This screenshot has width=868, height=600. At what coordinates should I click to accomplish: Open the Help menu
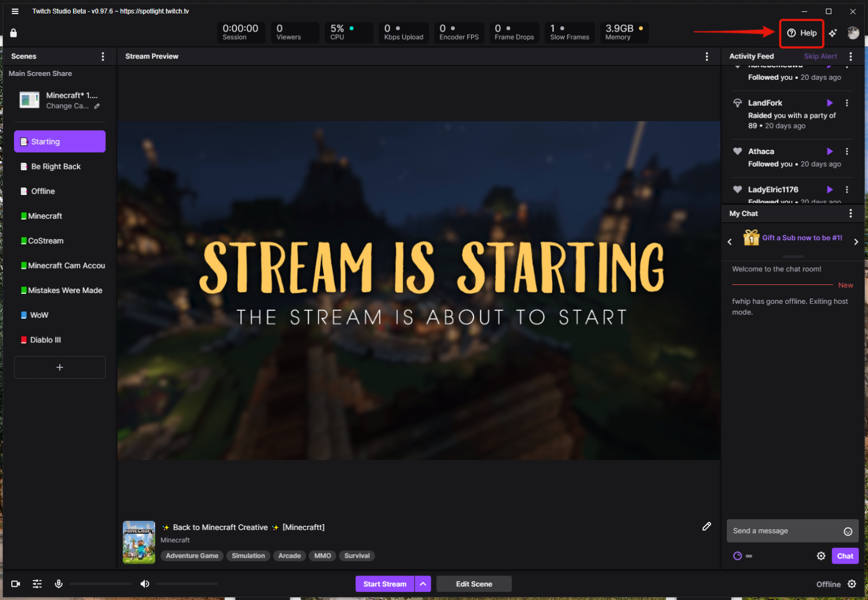click(x=802, y=33)
